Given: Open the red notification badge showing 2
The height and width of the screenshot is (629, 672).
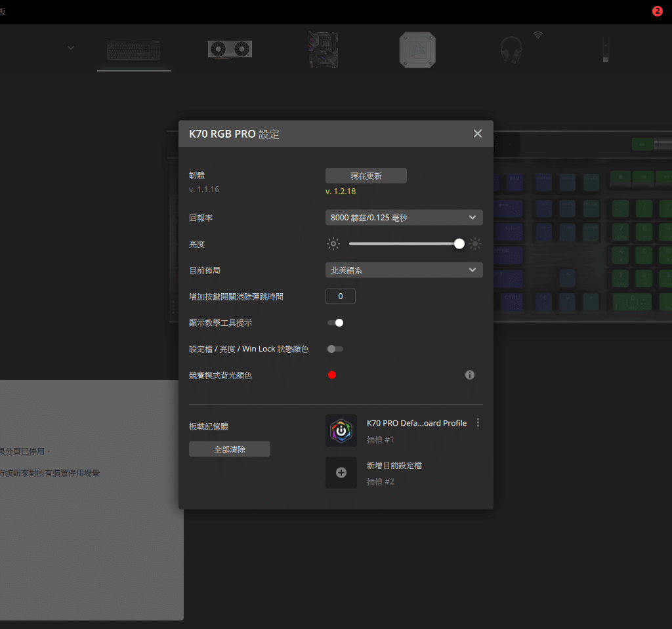Looking at the screenshot, I should pos(657,11).
